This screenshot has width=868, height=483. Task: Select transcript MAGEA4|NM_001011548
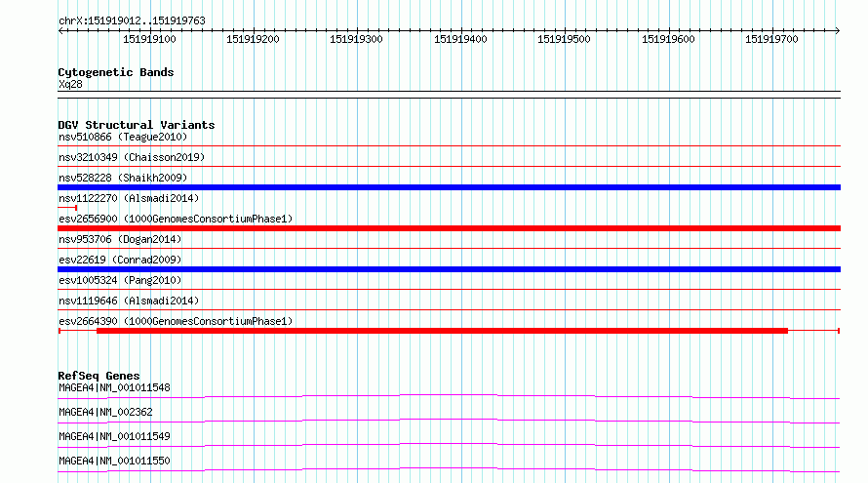pyautogui.click(x=114, y=387)
